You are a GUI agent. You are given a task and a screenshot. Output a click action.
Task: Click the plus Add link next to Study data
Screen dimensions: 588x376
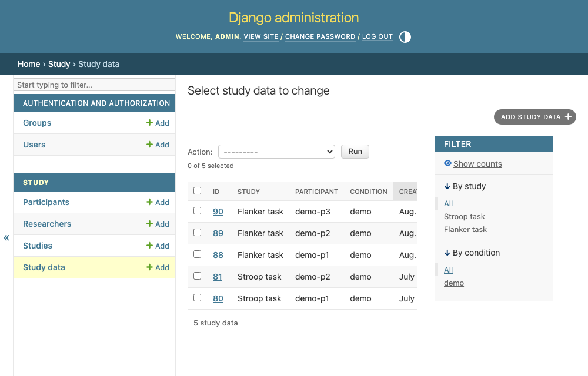158,267
